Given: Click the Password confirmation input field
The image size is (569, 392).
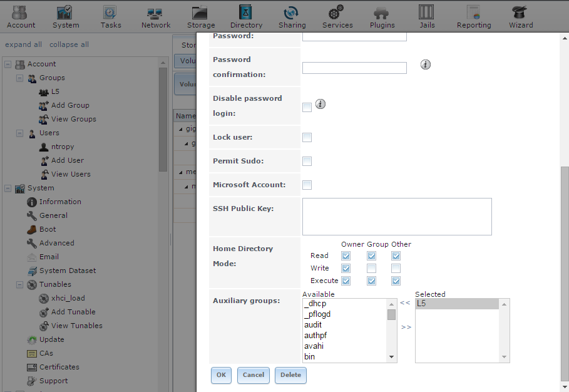Looking at the screenshot, I should click(x=354, y=68).
